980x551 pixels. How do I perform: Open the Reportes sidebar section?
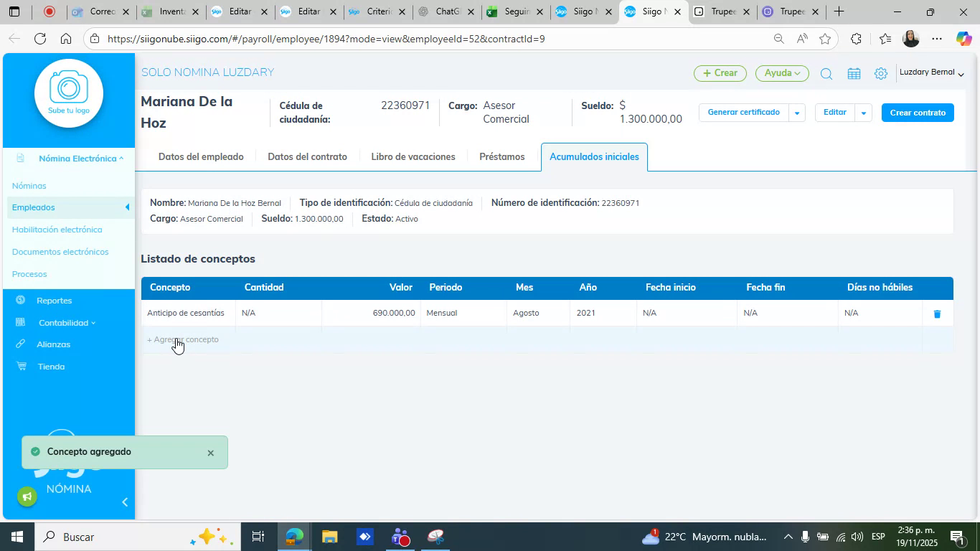pos(54,301)
